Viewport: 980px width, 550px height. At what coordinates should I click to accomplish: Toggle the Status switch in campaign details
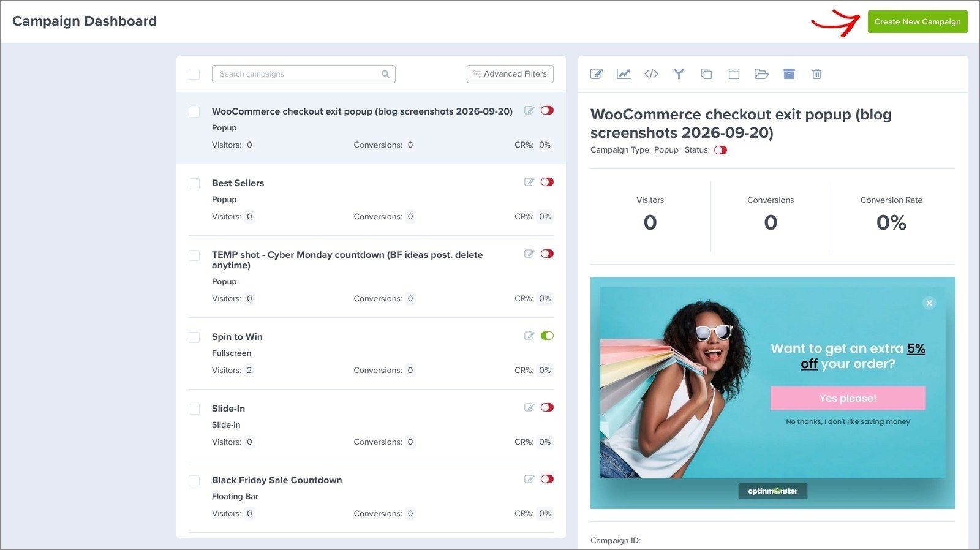click(720, 150)
